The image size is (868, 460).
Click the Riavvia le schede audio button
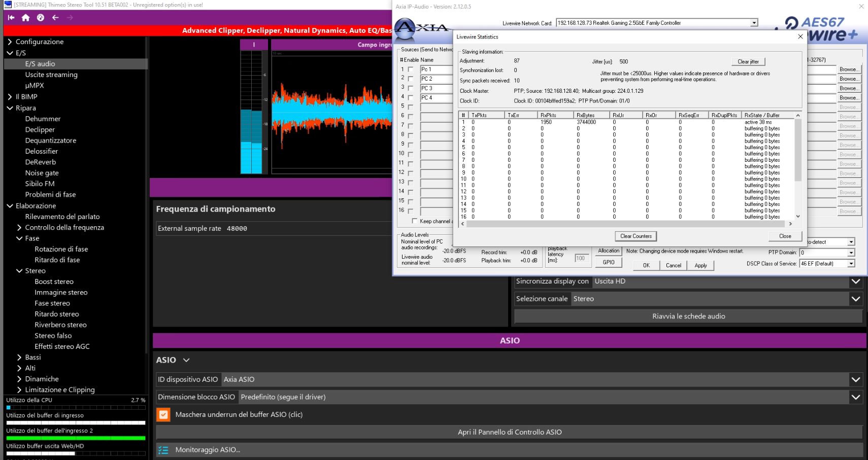pyautogui.click(x=688, y=316)
